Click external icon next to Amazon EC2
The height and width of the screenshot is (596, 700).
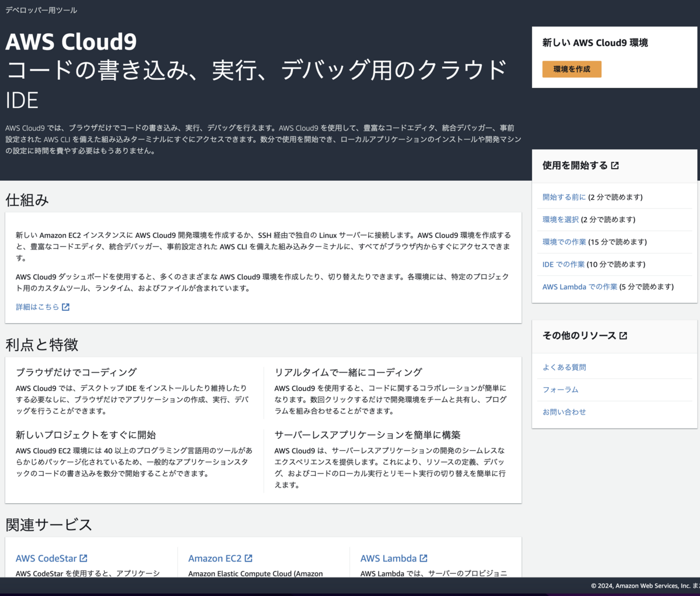pos(249,558)
